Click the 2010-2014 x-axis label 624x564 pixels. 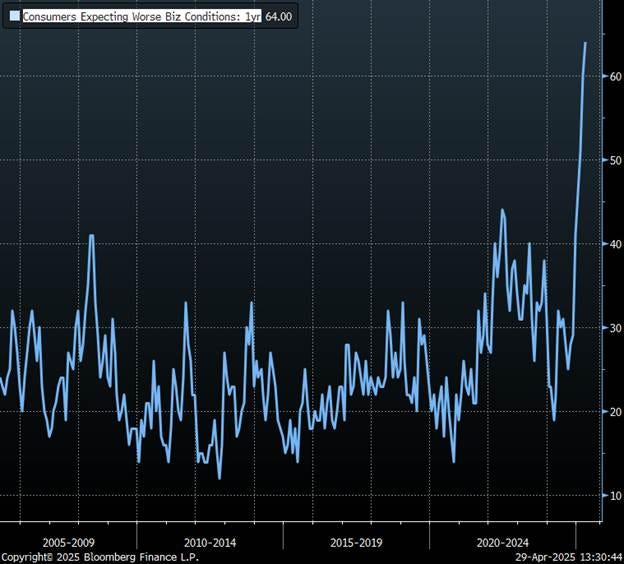(x=210, y=543)
